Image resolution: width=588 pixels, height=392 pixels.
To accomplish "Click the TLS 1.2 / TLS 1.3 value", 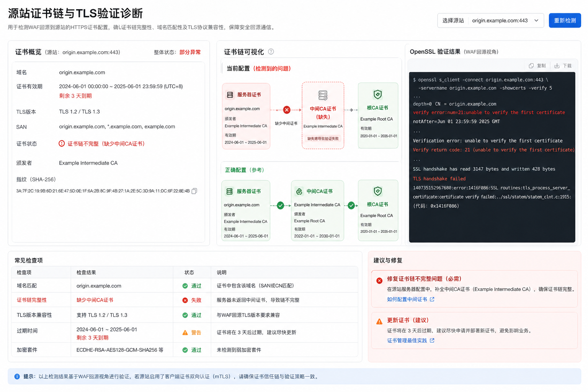I will click(79, 112).
